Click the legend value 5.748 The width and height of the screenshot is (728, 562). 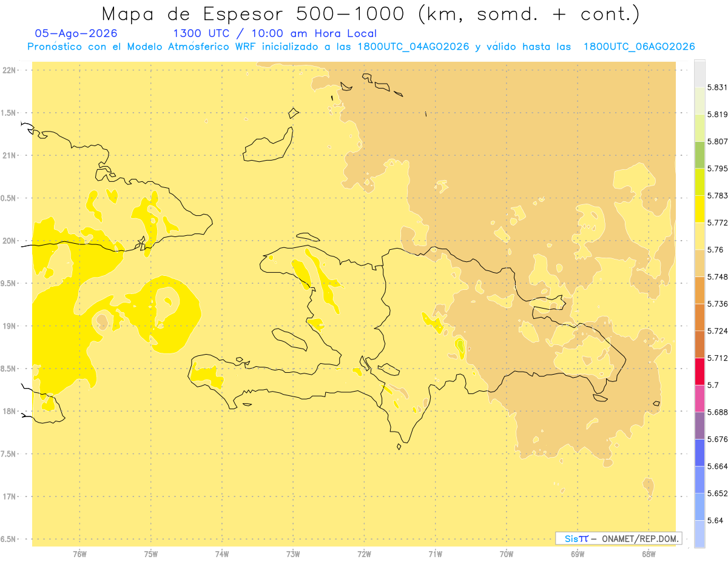(717, 276)
